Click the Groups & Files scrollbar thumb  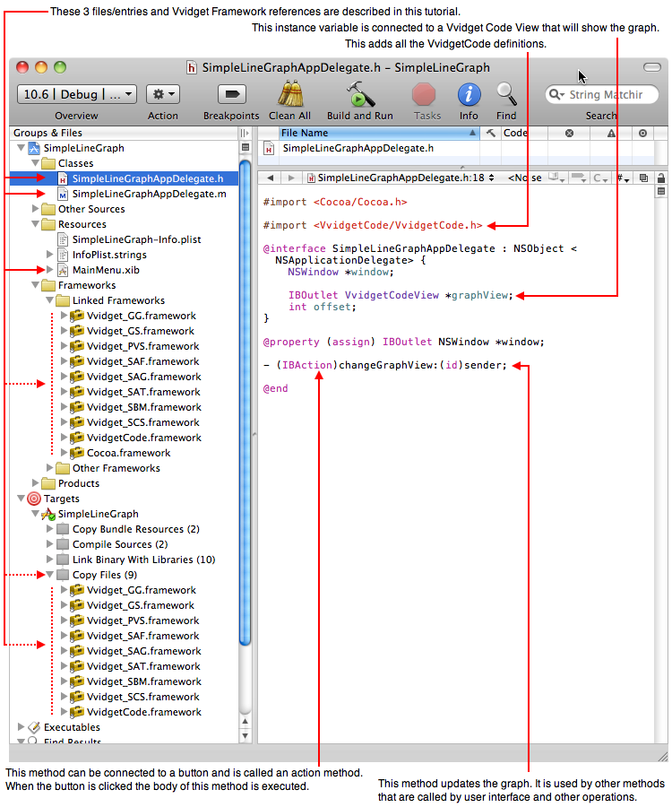[x=246, y=403]
